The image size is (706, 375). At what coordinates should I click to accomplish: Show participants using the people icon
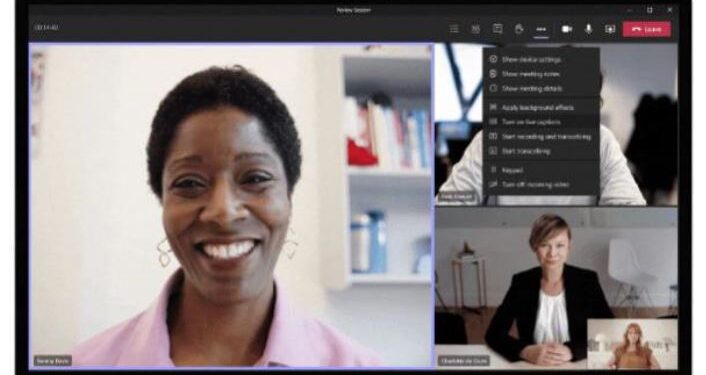[x=475, y=29]
